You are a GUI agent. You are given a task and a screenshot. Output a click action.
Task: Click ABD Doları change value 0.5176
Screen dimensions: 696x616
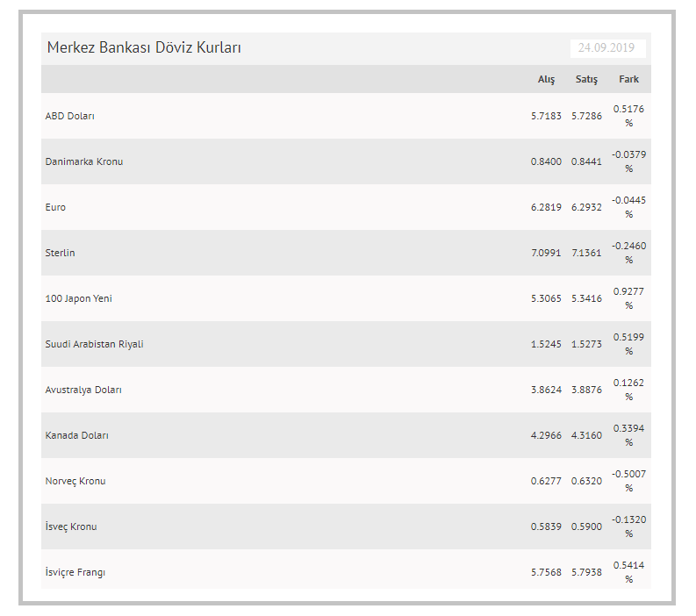tap(628, 109)
